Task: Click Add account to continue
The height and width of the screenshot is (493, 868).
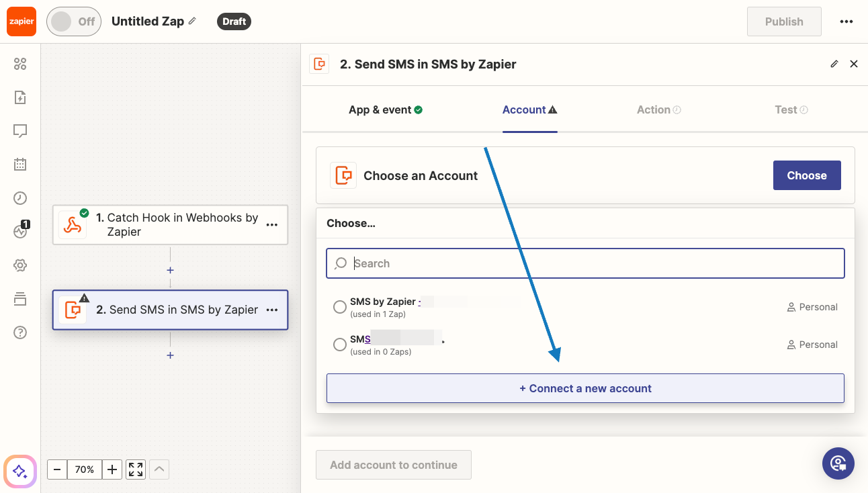Action: coord(394,465)
